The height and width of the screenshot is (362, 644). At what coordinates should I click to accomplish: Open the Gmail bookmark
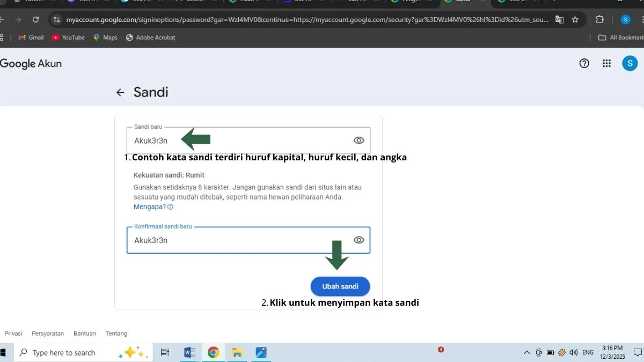click(31, 38)
